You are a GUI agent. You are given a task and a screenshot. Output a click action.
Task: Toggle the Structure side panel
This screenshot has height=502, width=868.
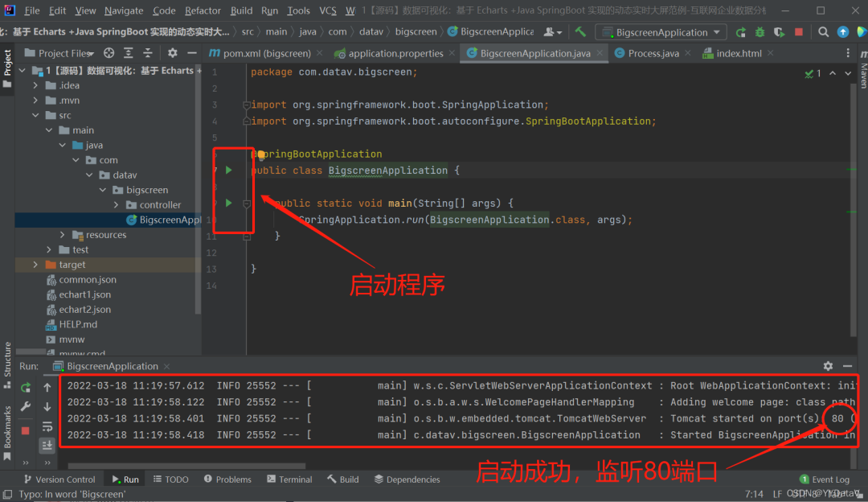(7, 364)
